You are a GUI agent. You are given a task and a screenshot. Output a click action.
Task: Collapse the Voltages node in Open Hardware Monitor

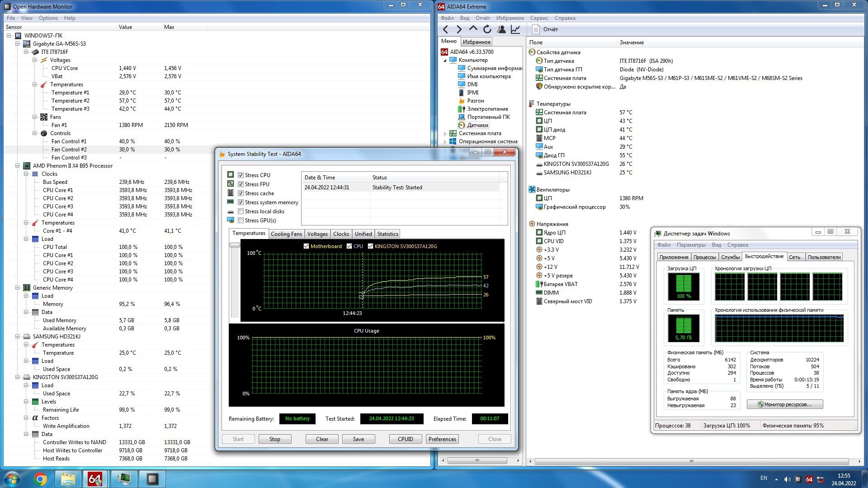(x=34, y=60)
